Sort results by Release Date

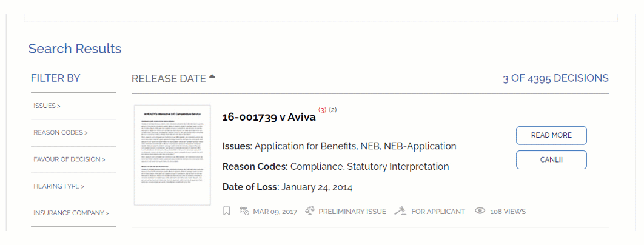169,78
